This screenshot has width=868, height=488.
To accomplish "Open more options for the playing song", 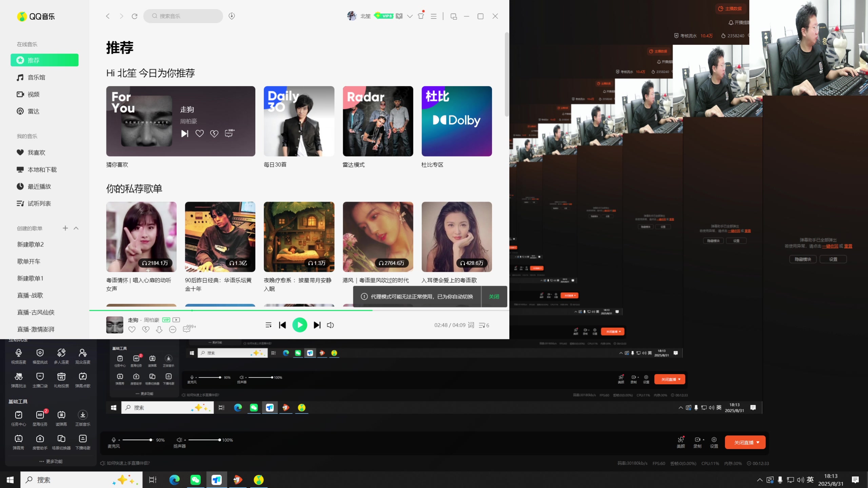I will pos(173,329).
